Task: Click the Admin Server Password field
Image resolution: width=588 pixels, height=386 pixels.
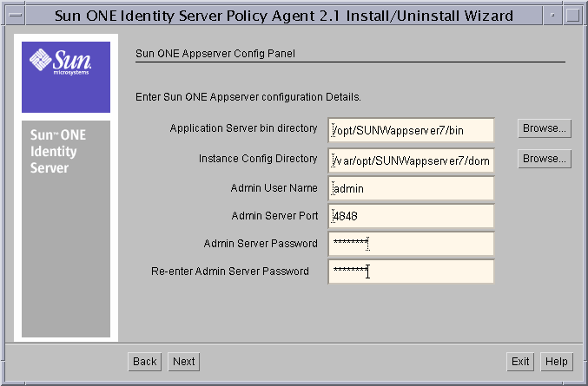Action: (x=411, y=244)
